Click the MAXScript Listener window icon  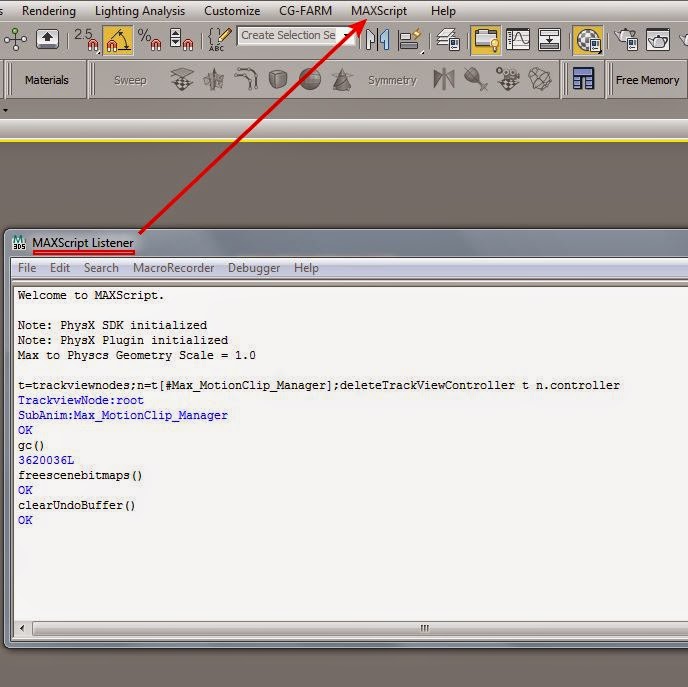tap(19, 242)
